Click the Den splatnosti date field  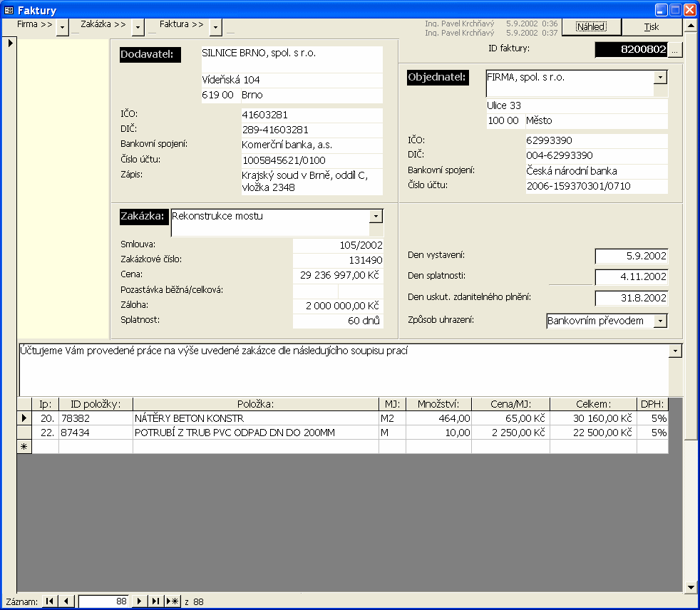click(x=631, y=277)
